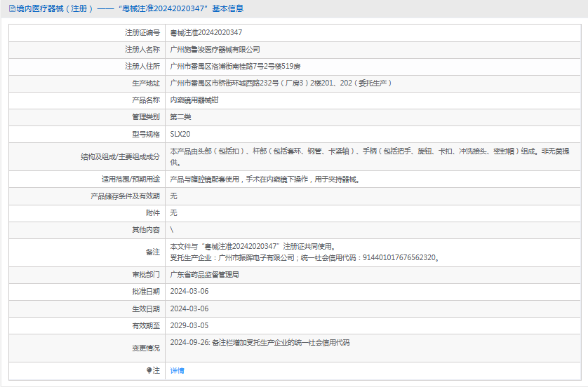The width and height of the screenshot is (588, 387).
Task: Click the 注册人名称 label
Action: tap(142, 50)
